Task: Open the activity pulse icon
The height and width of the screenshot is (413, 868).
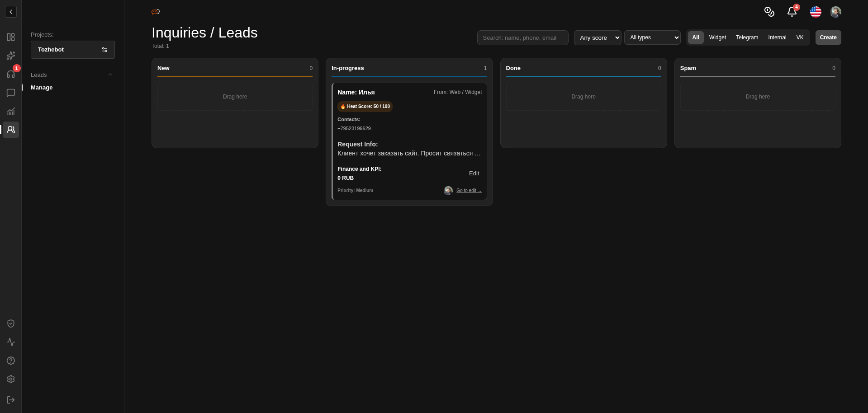Action: pyautogui.click(x=11, y=342)
